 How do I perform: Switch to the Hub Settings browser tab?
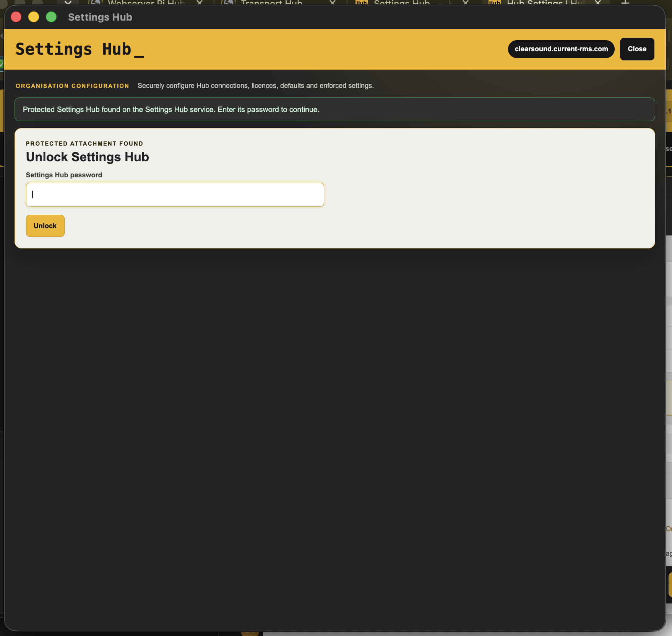point(545,2)
